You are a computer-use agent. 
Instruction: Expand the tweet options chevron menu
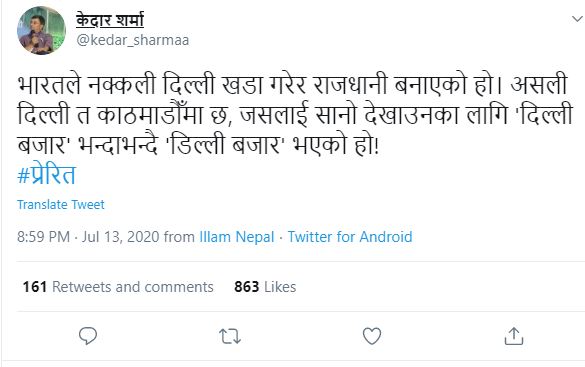[x=578, y=19]
